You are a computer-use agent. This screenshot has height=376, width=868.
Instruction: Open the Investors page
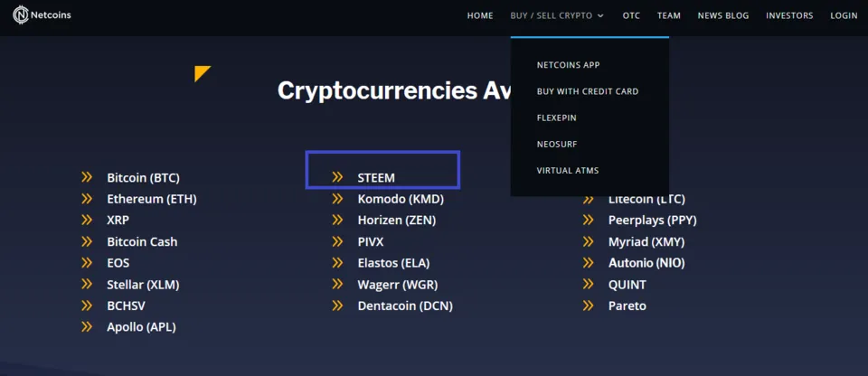click(789, 15)
